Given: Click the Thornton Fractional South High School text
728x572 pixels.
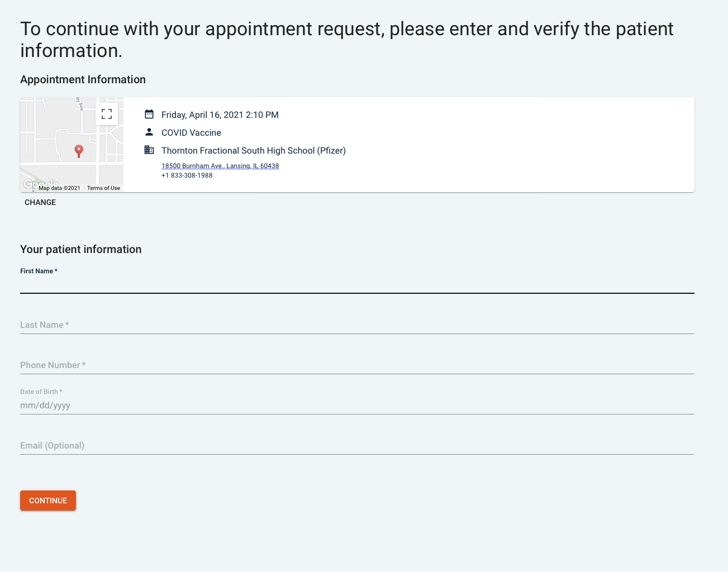Looking at the screenshot, I should pos(254,151).
